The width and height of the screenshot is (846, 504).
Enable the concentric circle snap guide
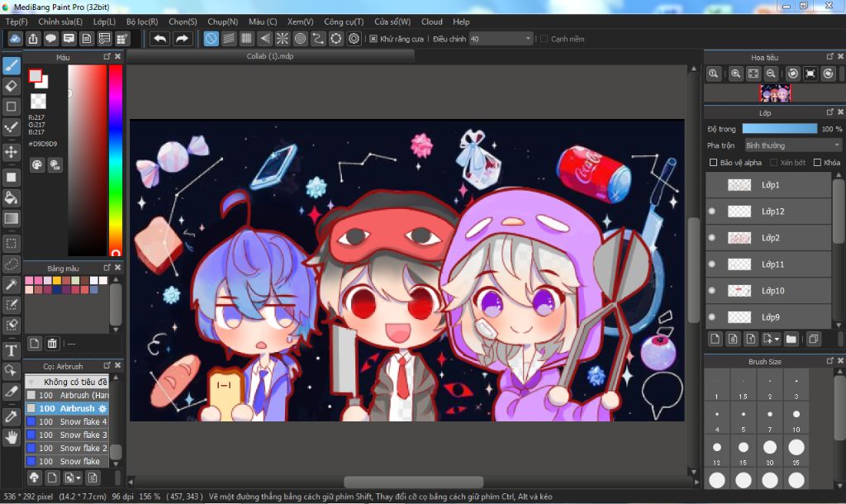[x=301, y=39]
